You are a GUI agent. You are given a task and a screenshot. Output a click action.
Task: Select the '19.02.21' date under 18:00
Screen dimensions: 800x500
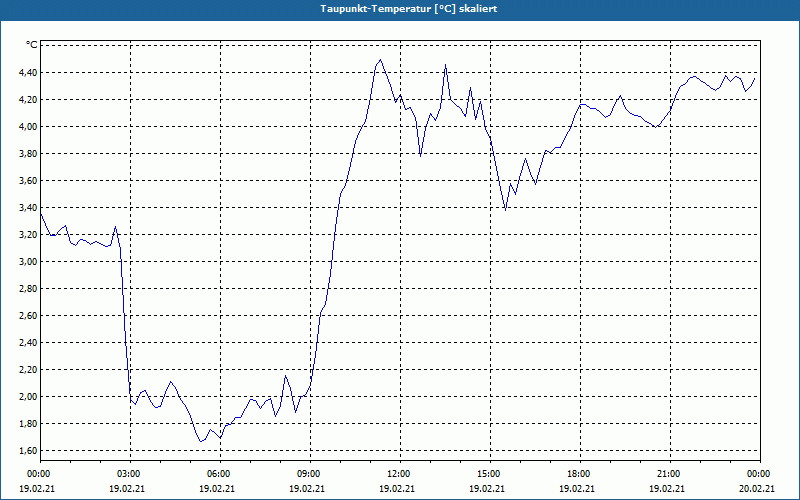coord(577,488)
